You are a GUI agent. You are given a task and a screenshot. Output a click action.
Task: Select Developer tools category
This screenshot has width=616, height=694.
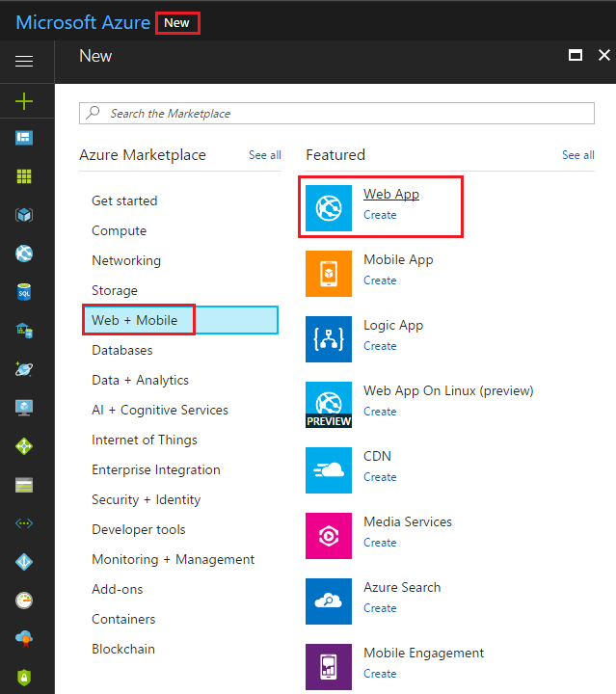(139, 530)
